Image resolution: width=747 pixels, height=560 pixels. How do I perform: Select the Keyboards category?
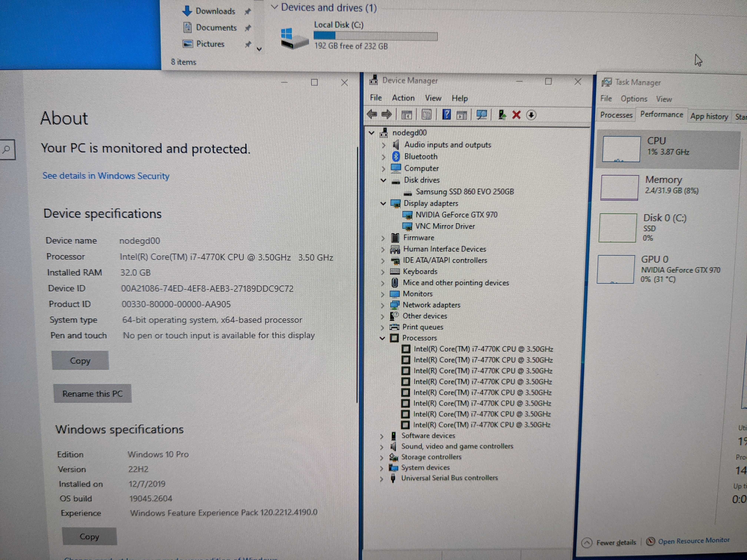coord(420,271)
